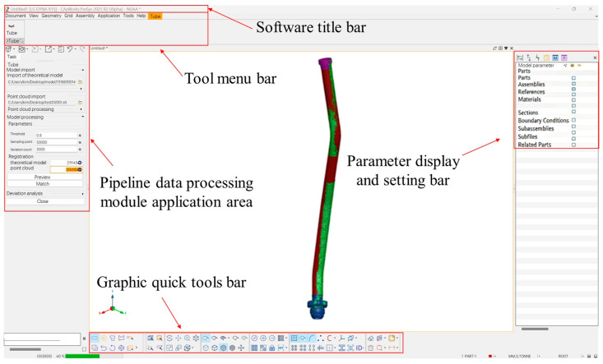Click the lock icon in bottom toolbar
Screen dimensions: 603x364
point(272,348)
